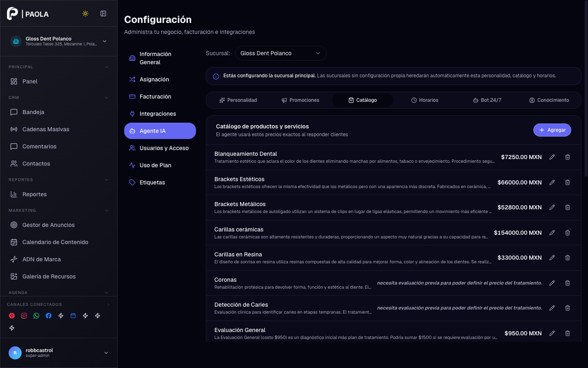Edit Coronas with pencil icon
Image resolution: width=588 pixels, height=368 pixels.
point(552,283)
